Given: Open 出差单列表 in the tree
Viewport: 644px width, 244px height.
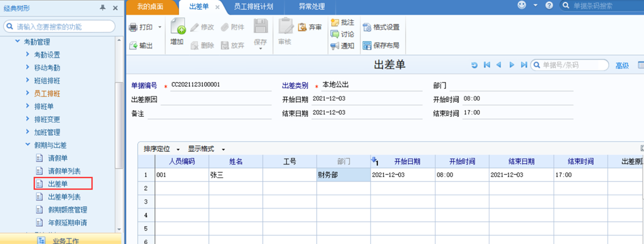Looking at the screenshot, I should pyautogui.click(x=64, y=197).
